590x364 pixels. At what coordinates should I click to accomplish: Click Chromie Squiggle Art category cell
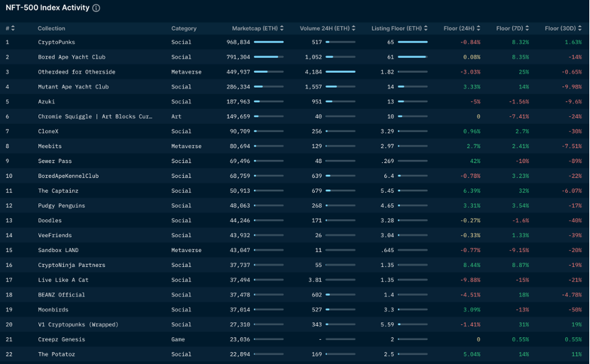point(176,116)
